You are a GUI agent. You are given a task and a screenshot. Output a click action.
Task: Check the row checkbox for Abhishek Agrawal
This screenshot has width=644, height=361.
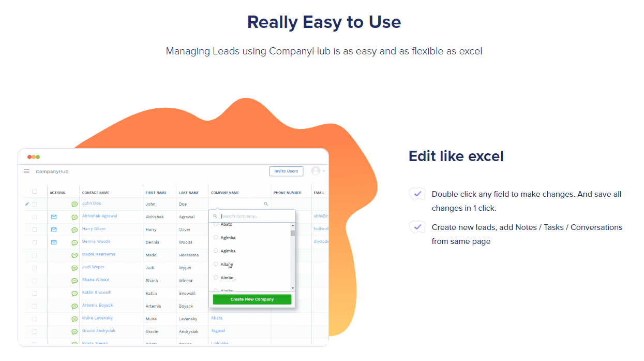[35, 217]
